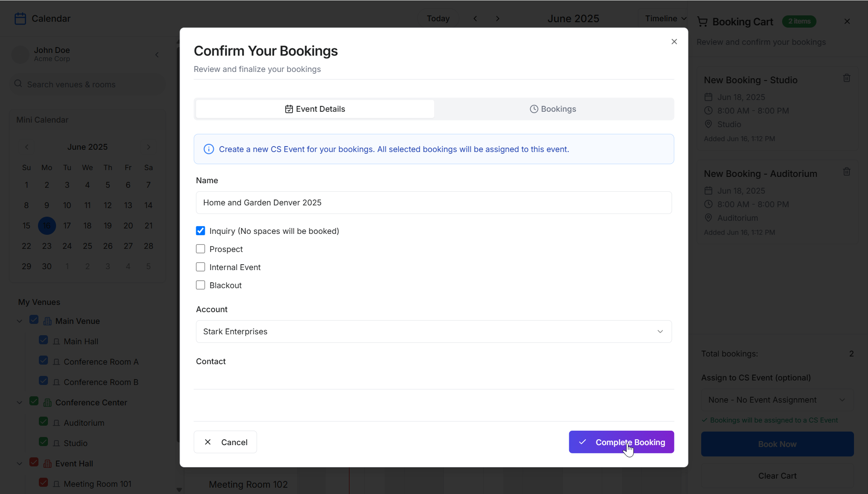Click the 2 items badge

tap(799, 21)
